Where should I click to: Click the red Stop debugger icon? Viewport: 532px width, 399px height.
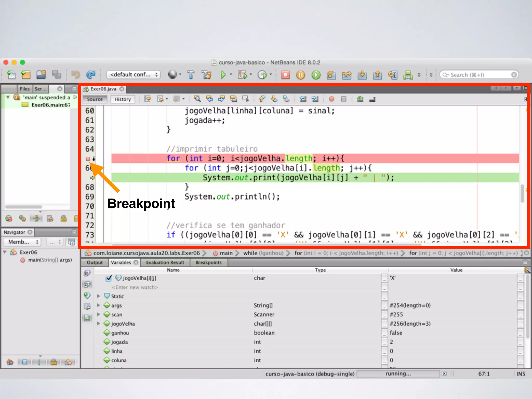click(285, 75)
